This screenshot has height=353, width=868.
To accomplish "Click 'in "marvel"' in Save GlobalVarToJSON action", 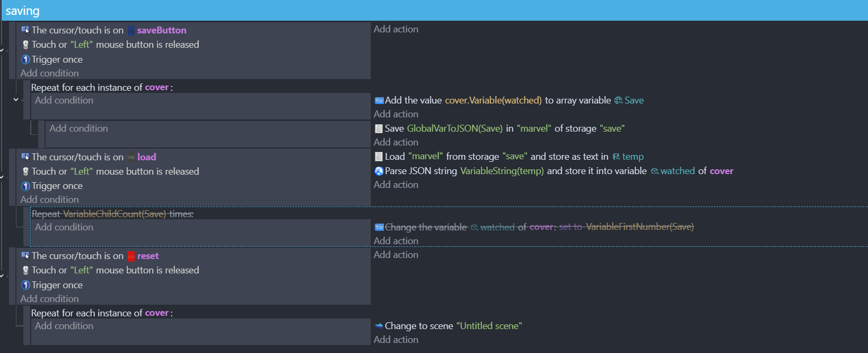I will pyautogui.click(x=529, y=128).
